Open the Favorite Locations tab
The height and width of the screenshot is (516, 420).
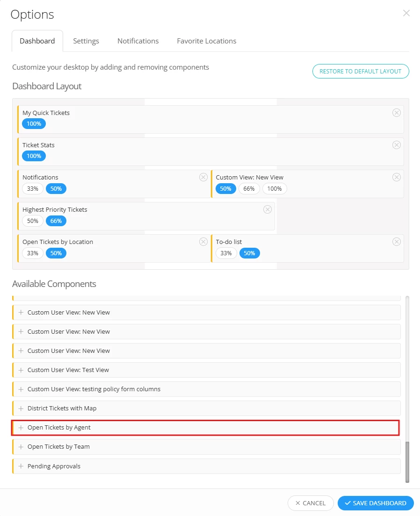pyautogui.click(x=207, y=41)
